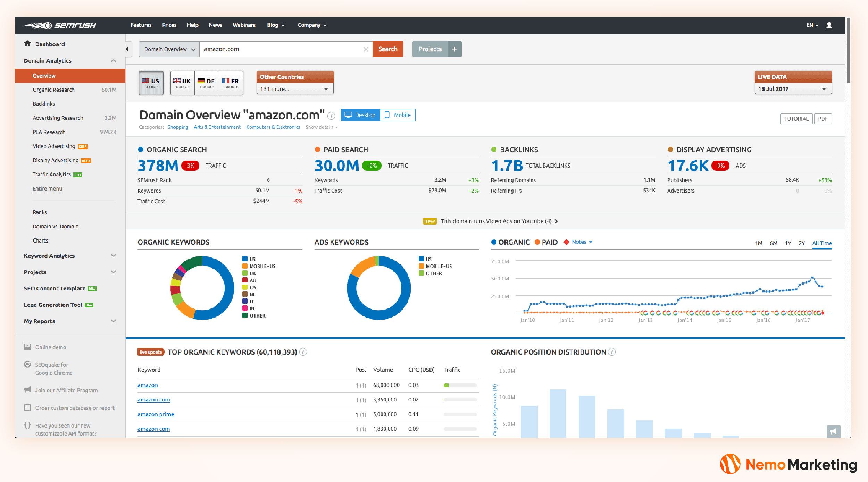Click the Dashboard home icon
868x482 pixels.
point(27,44)
